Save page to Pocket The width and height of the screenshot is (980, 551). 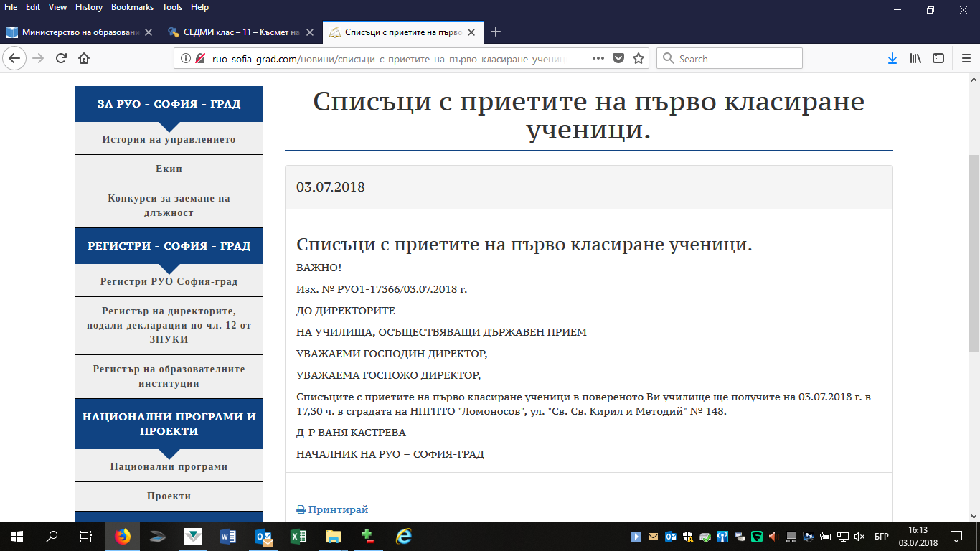point(618,59)
